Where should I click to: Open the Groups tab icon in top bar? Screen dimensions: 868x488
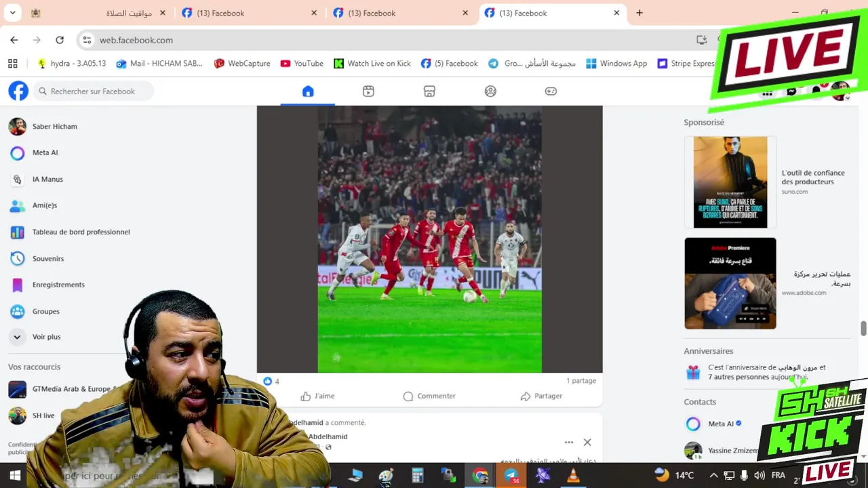(490, 91)
